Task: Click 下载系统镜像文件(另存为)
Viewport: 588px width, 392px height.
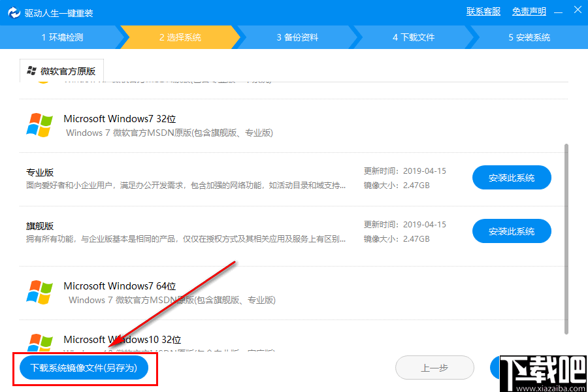Action: click(85, 368)
